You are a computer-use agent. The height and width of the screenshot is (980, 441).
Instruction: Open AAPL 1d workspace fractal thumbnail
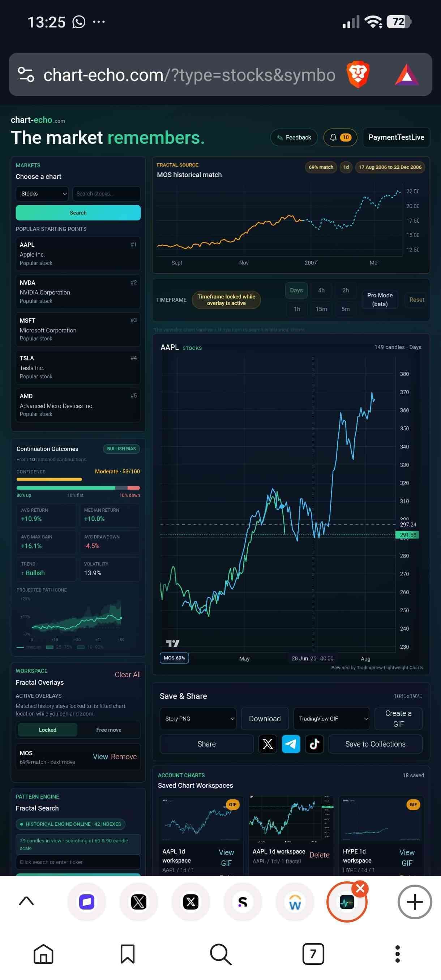click(291, 819)
